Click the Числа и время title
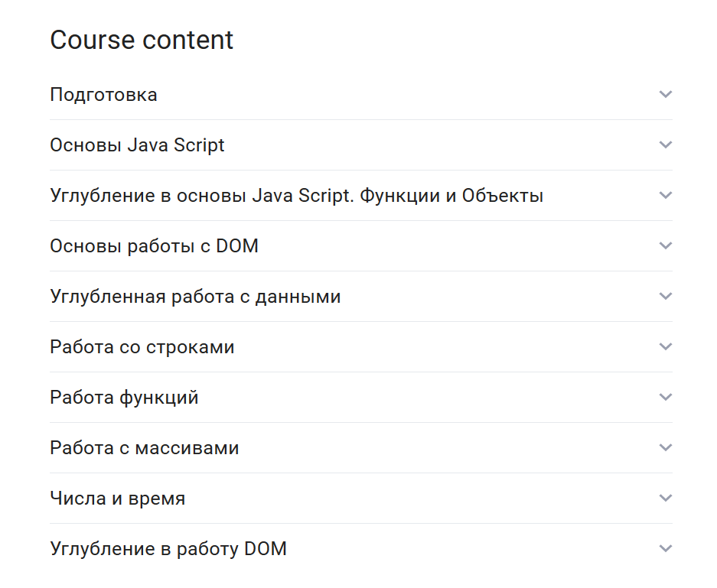The height and width of the screenshot is (588, 717). point(117,499)
